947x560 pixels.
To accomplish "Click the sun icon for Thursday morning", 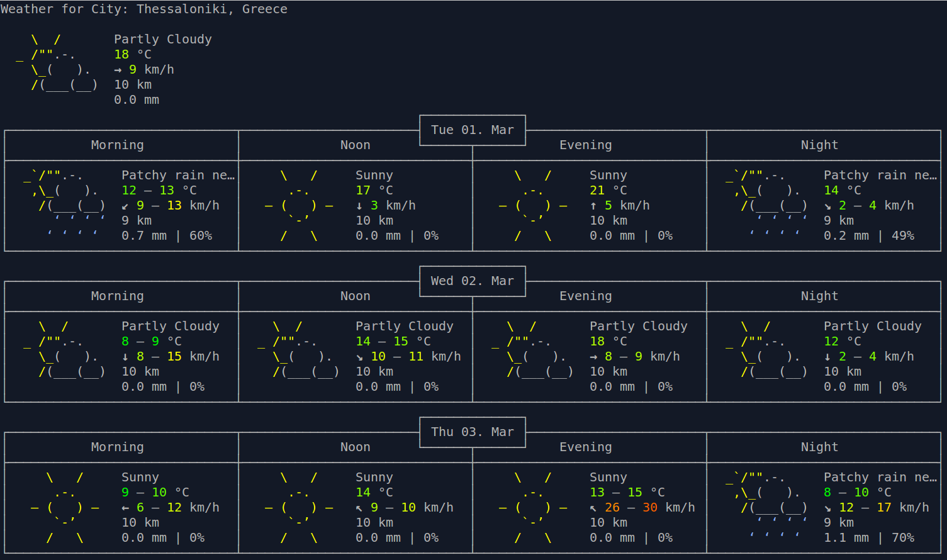I will 65,507.
